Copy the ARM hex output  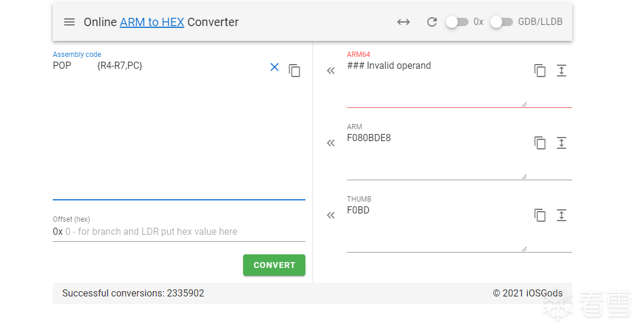(540, 143)
